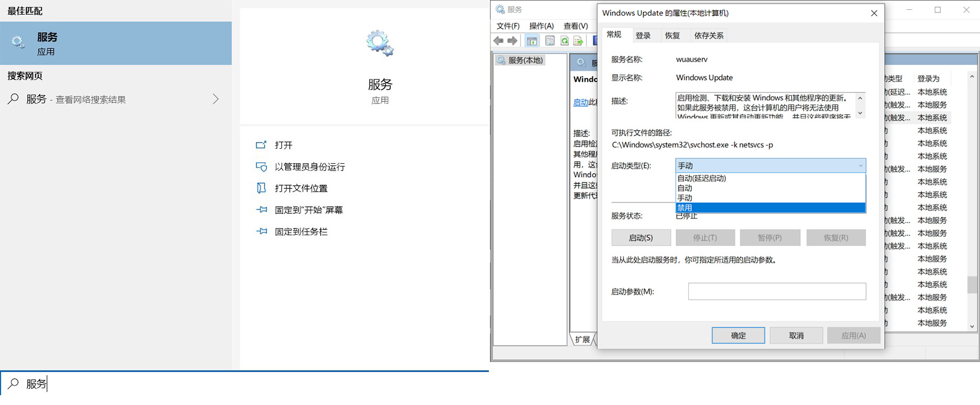980x405 pixels.
Task: Click the 以管理员身份运行 shield icon
Action: tap(261, 167)
